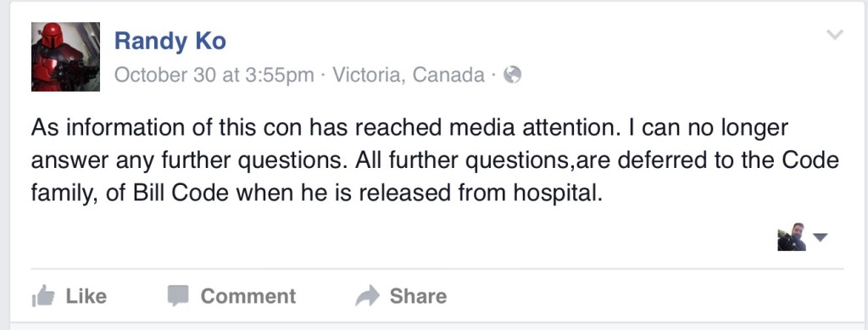Click "I can no longer" phrase

tap(708, 128)
